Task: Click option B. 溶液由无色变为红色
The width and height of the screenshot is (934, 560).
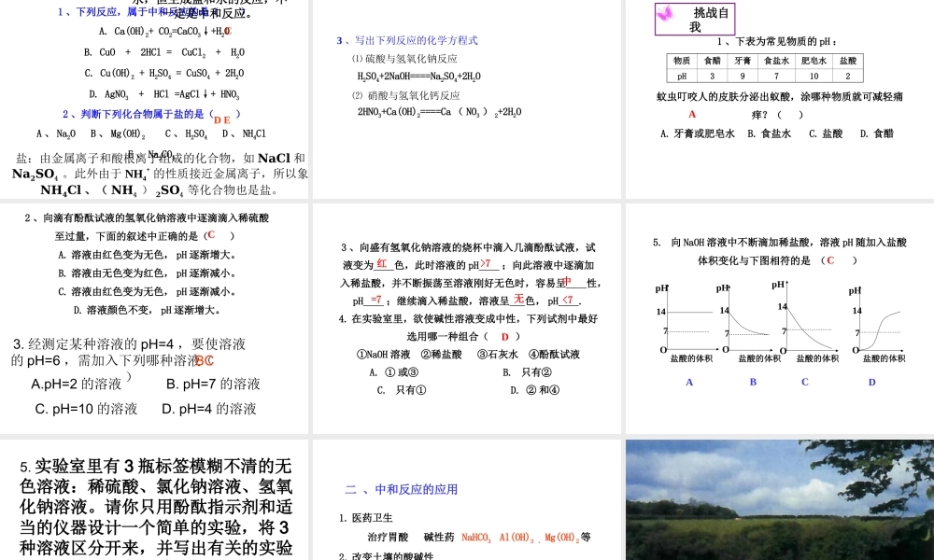Action: pyautogui.click(x=148, y=273)
